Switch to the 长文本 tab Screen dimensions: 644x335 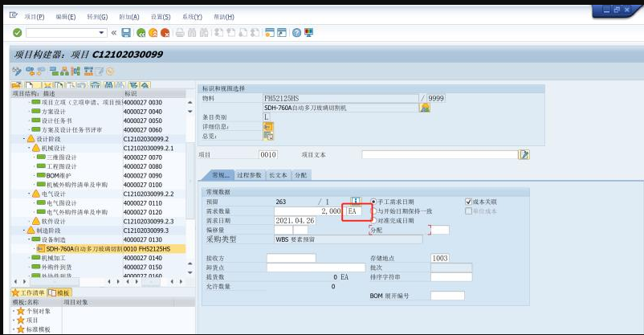(278, 175)
